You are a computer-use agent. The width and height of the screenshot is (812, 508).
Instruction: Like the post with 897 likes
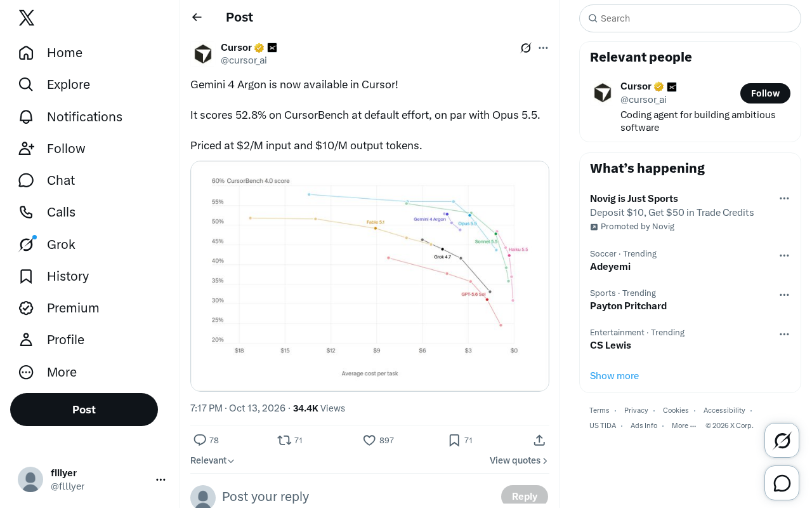click(369, 440)
